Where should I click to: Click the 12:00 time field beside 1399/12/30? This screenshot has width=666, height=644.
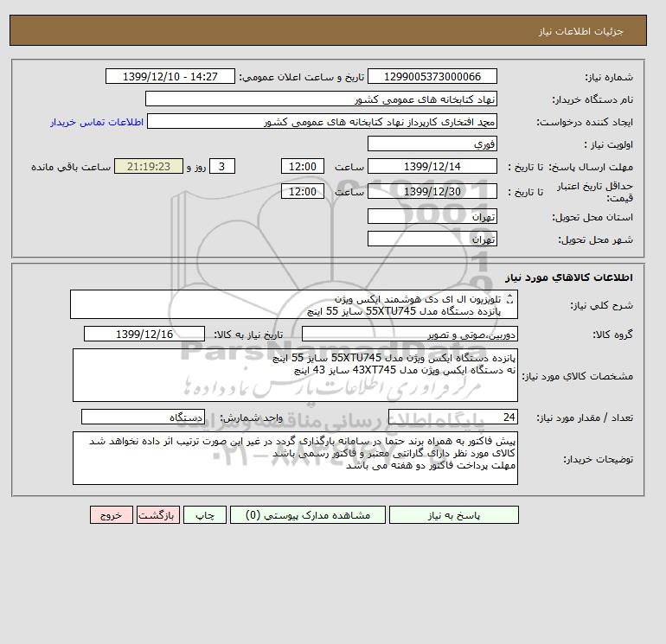coord(303,191)
